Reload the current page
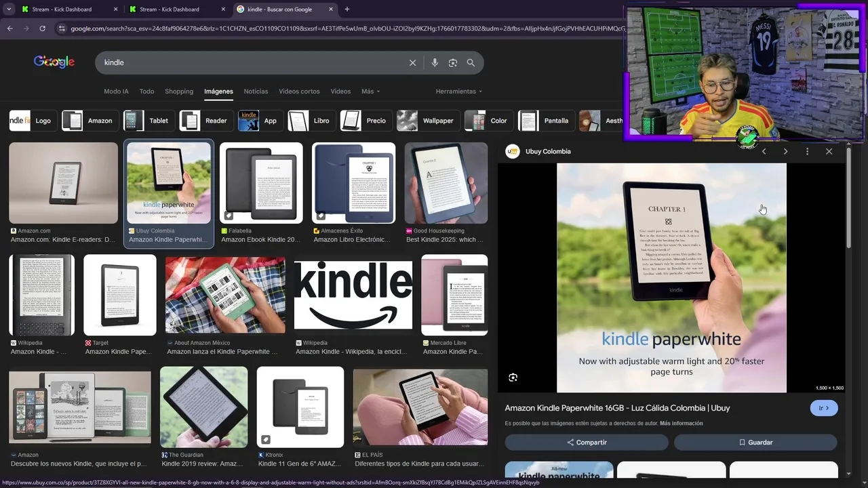 pos(42,28)
